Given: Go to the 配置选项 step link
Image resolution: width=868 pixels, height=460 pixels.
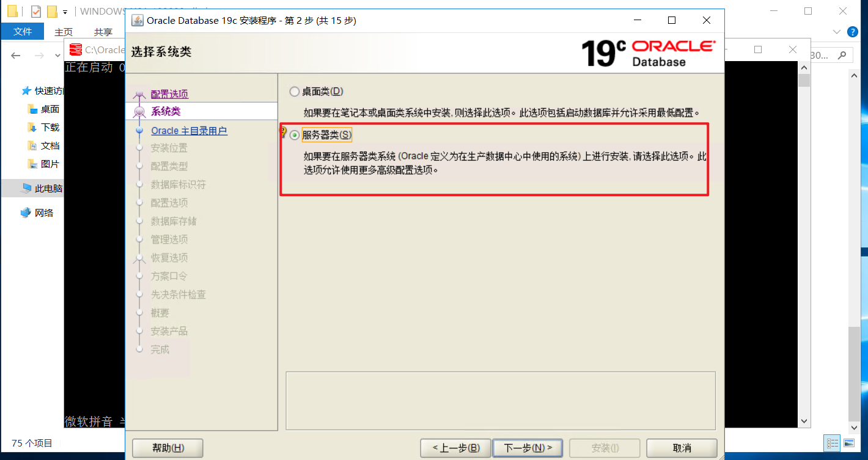Looking at the screenshot, I should 169,94.
